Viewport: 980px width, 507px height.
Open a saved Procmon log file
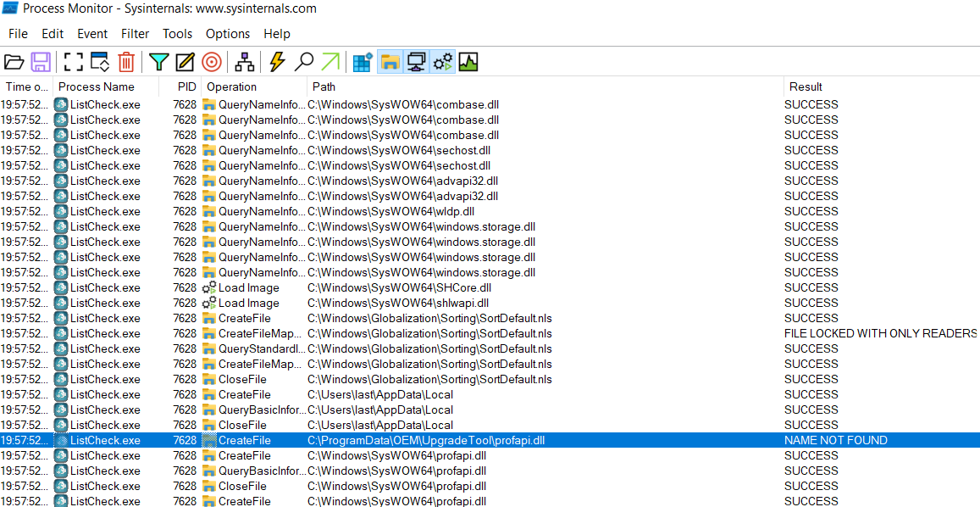(15, 61)
